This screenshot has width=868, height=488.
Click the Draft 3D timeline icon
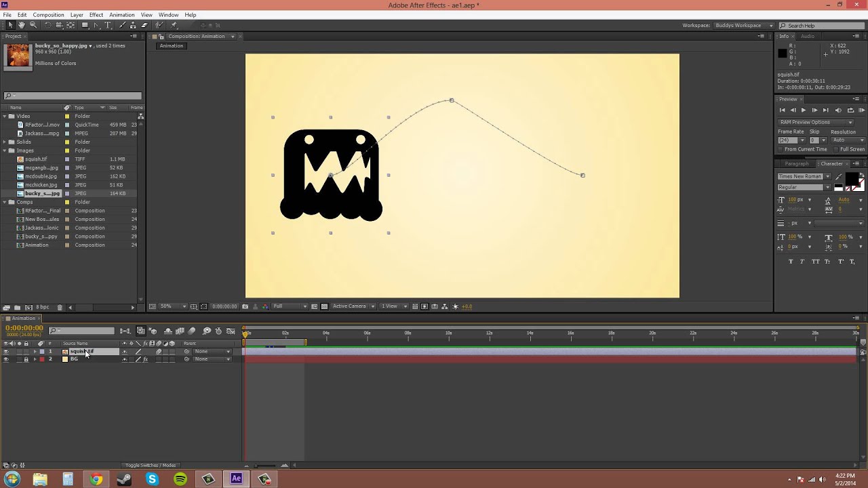tap(153, 331)
